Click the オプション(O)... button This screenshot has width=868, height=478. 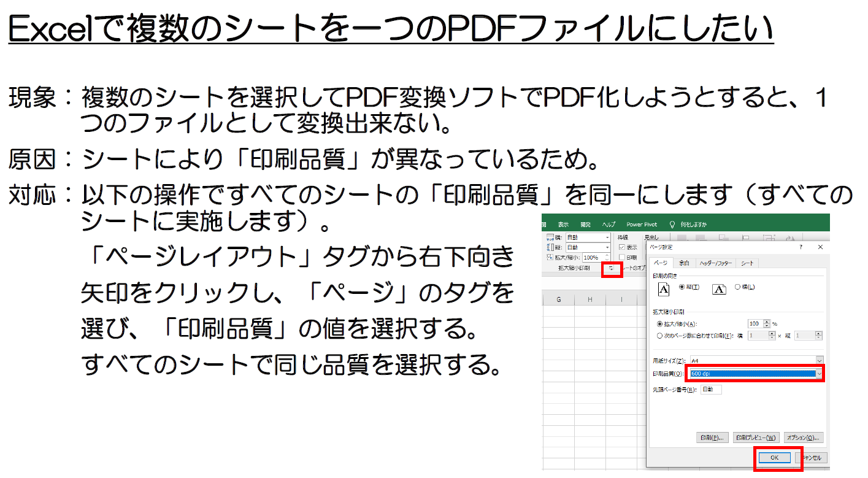[804, 438]
